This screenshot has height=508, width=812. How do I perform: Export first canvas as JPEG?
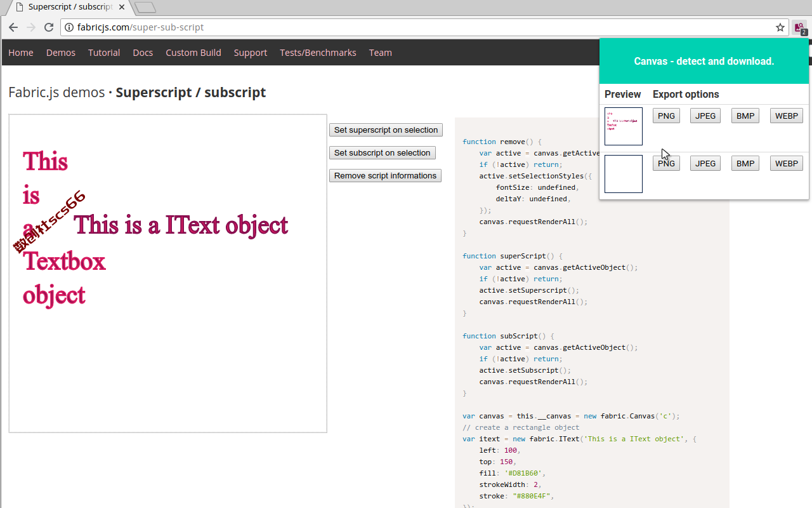pyautogui.click(x=705, y=116)
